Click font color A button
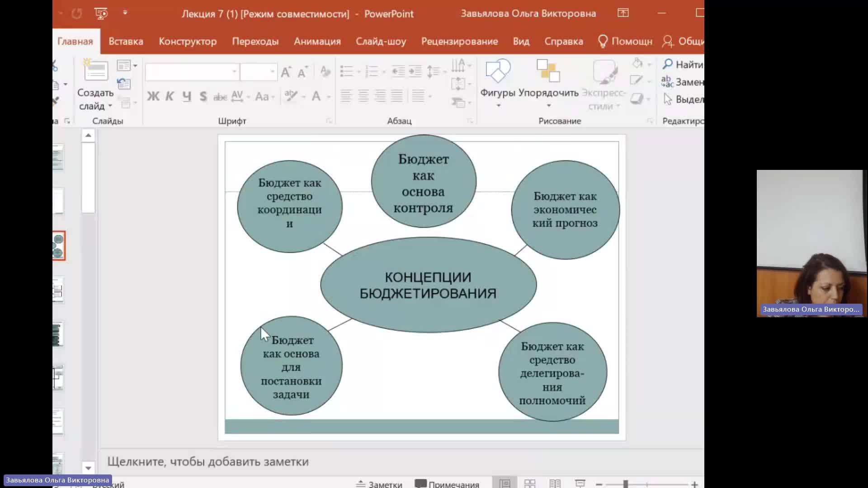The height and width of the screenshot is (488, 868). click(316, 96)
